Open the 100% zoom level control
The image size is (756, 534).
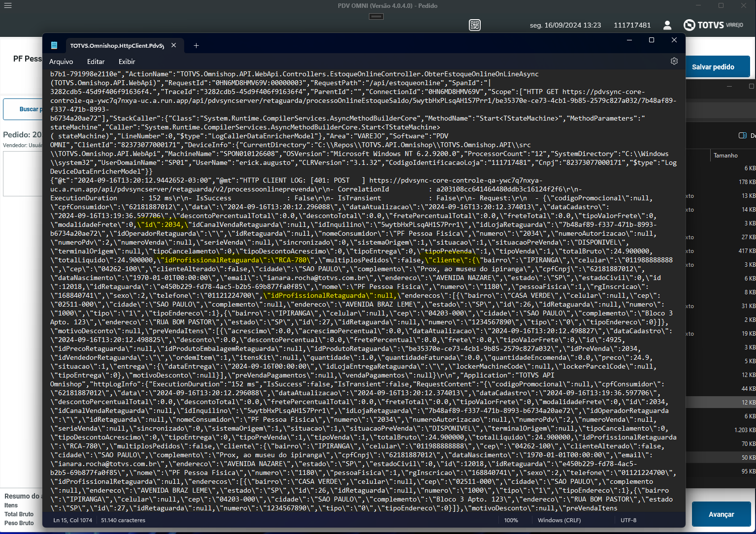(511, 520)
